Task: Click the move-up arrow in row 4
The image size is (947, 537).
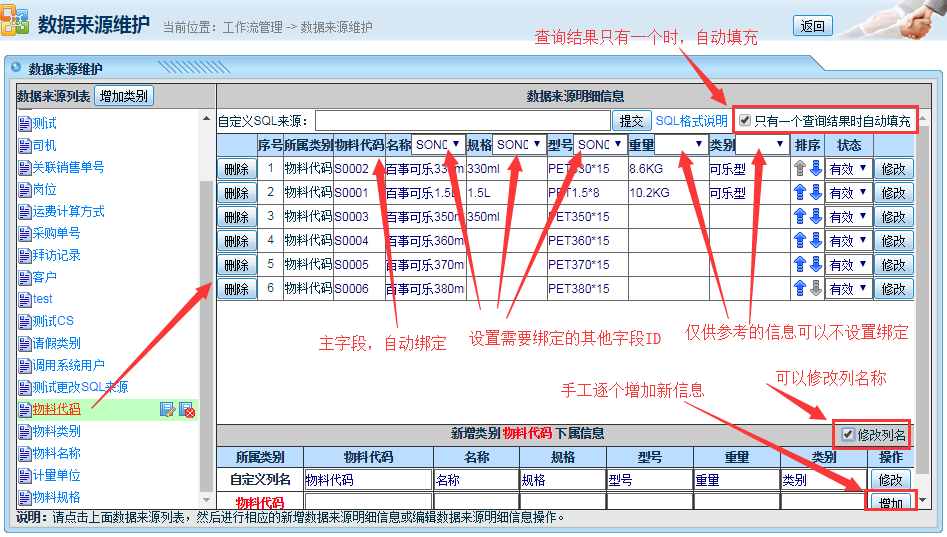Action: tap(800, 241)
